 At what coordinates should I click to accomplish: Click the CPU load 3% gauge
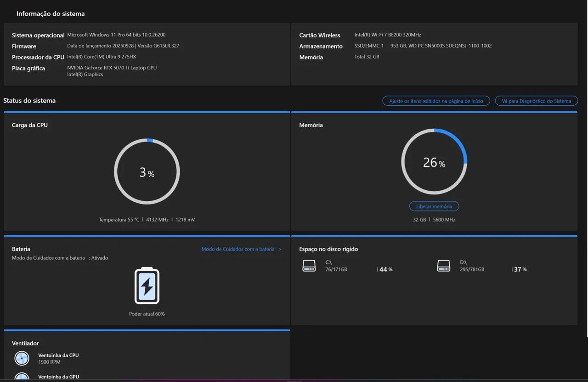(x=147, y=172)
